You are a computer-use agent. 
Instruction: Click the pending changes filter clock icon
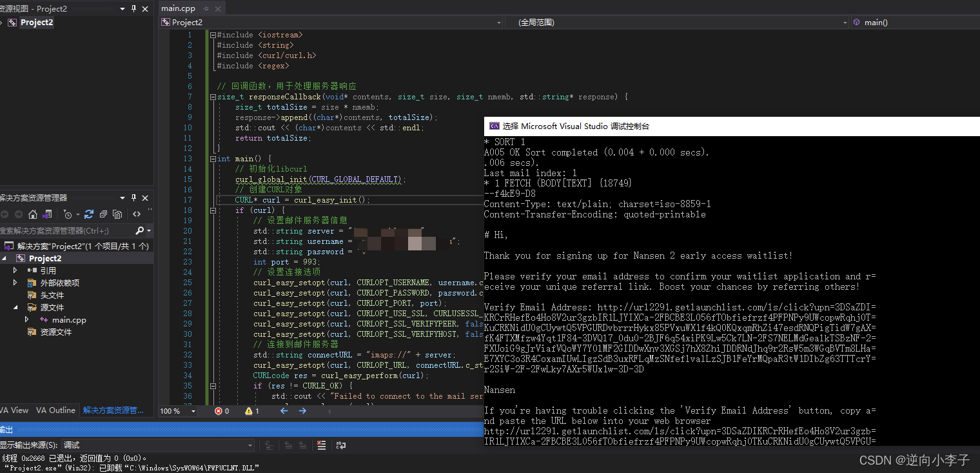pyautogui.click(x=68, y=214)
